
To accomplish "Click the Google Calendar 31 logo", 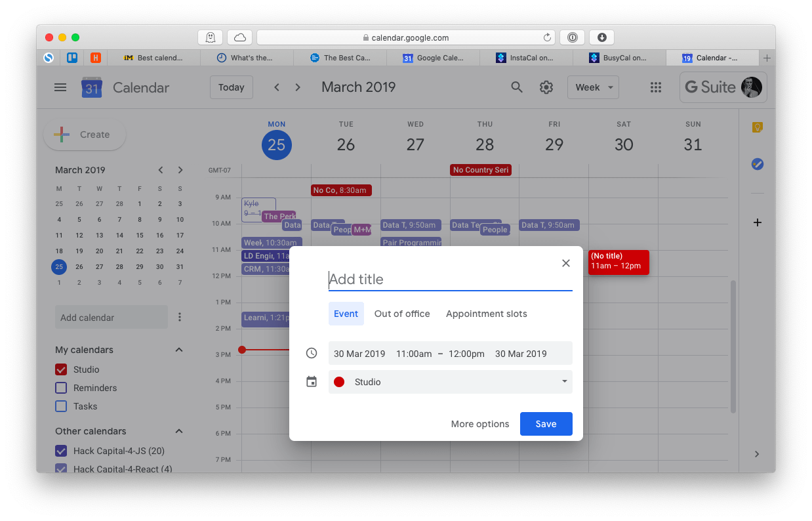I will tap(92, 87).
